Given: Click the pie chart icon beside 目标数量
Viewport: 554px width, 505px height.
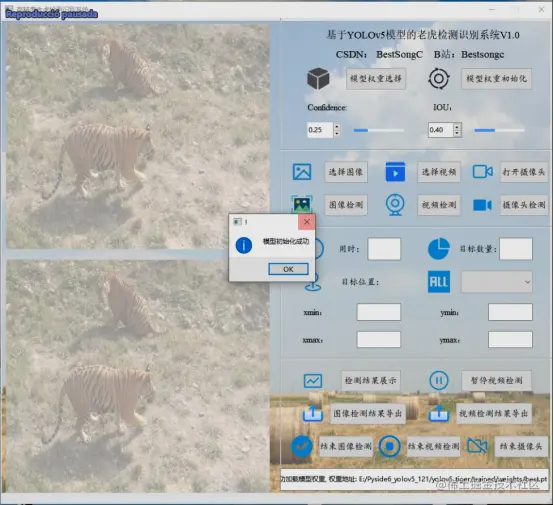Looking at the screenshot, I should coord(439,249).
